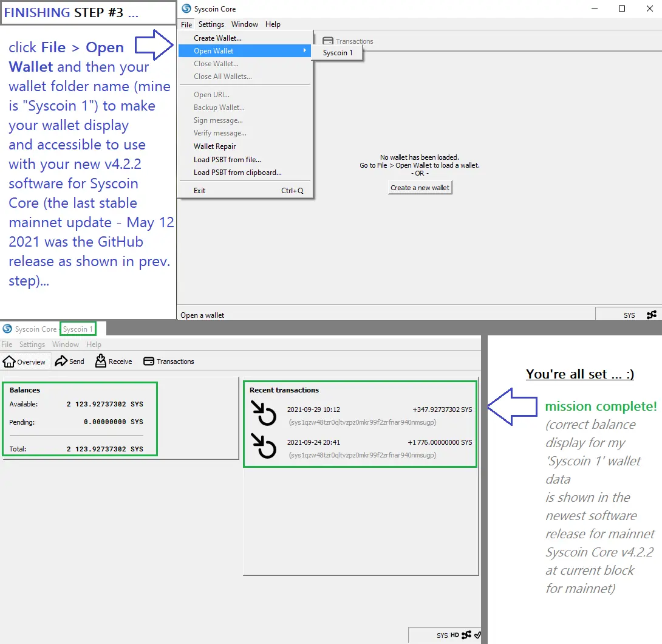Click the SYS unit selector in the lower status bar

click(442, 635)
